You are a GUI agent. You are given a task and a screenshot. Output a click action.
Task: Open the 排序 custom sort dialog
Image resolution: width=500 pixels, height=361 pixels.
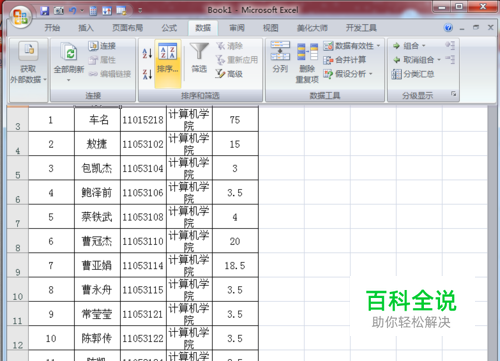pos(168,63)
